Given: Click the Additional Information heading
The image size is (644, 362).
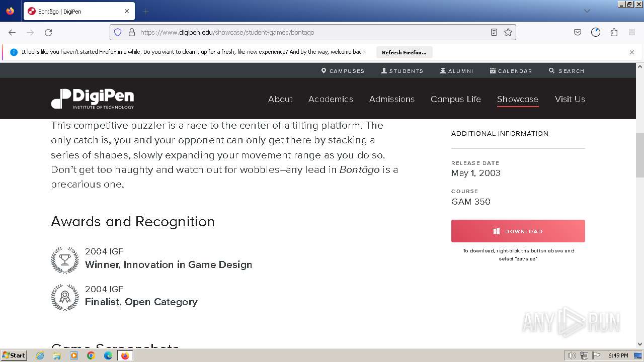Looking at the screenshot, I should (500, 133).
